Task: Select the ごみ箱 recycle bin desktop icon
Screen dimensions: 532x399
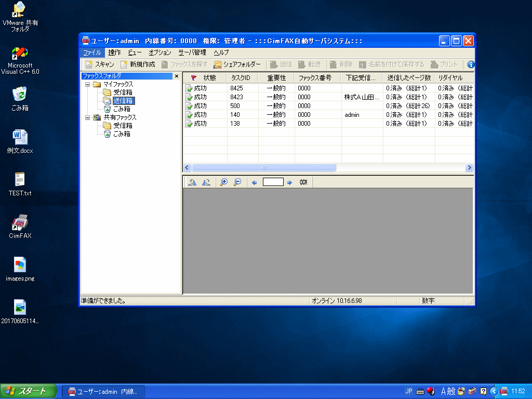Action: (x=20, y=99)
